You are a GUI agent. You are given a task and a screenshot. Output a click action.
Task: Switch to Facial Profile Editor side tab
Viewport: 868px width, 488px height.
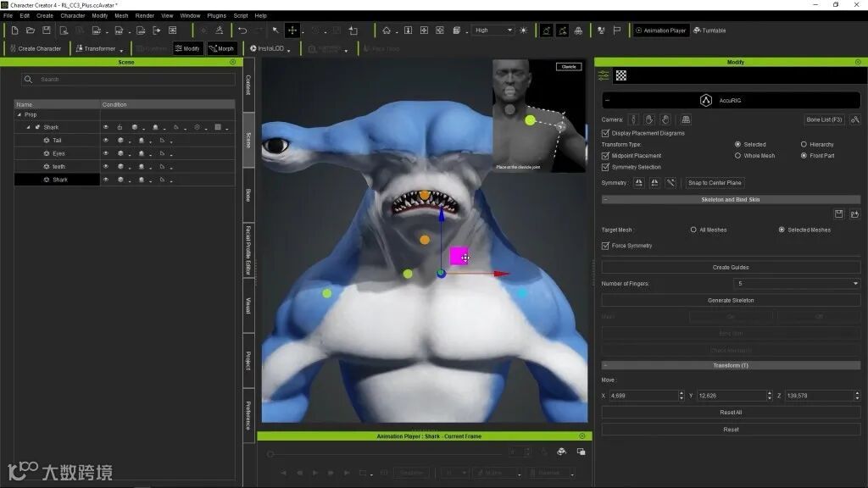click(248, 250)
